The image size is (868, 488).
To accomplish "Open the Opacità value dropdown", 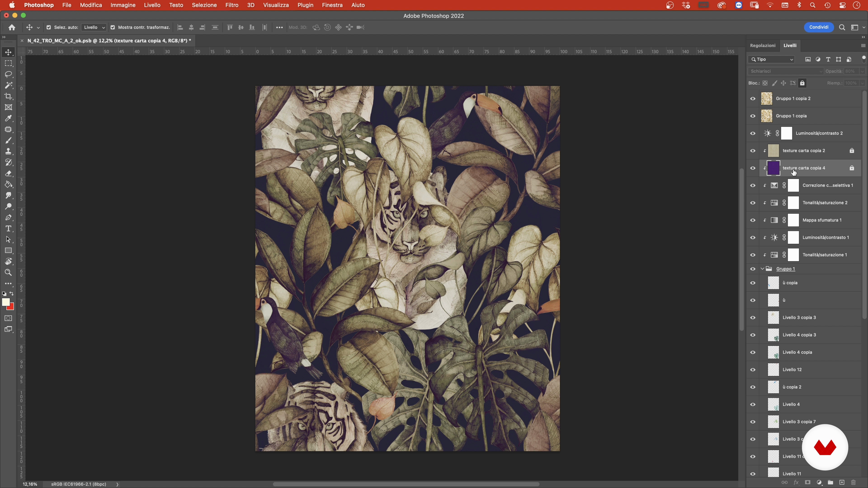I will point(862,71).
